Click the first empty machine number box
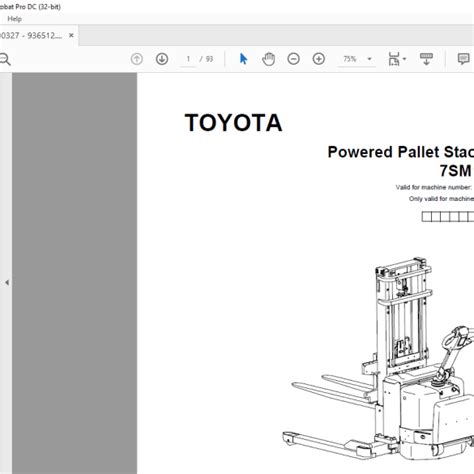Viewport: 474px width, 474px height. coord(426,217)
